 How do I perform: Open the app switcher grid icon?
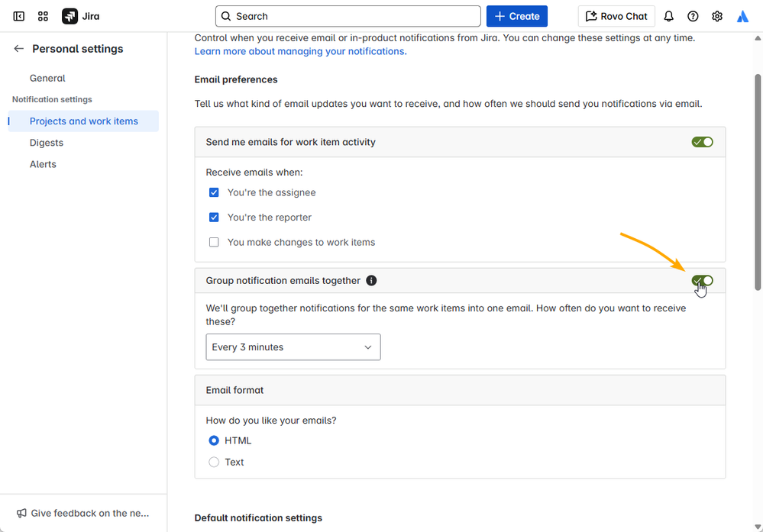(43, 16)
